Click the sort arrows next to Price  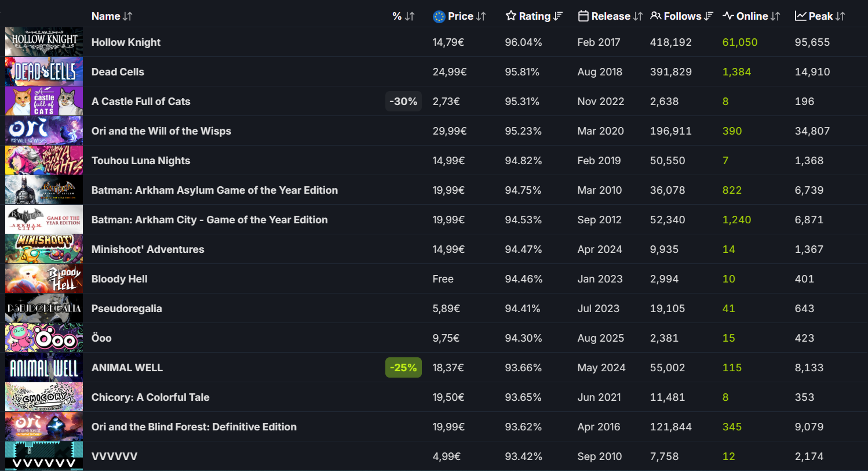pos(481,16)
